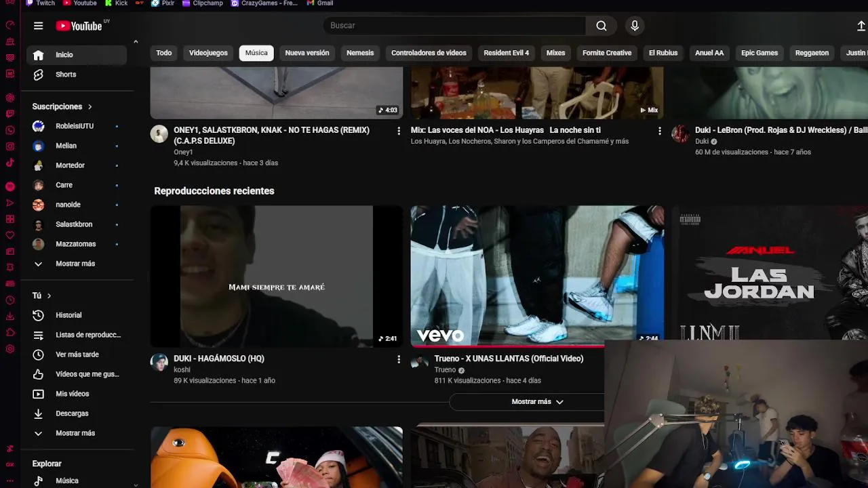Open browser sidebar downloads icon
This screenshot has width=868, height=488.
pyautogui.click(x=9, y=317)
